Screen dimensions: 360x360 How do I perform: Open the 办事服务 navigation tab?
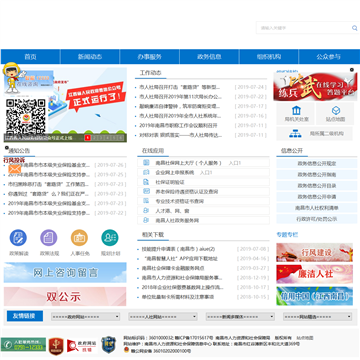pos(150,57)
